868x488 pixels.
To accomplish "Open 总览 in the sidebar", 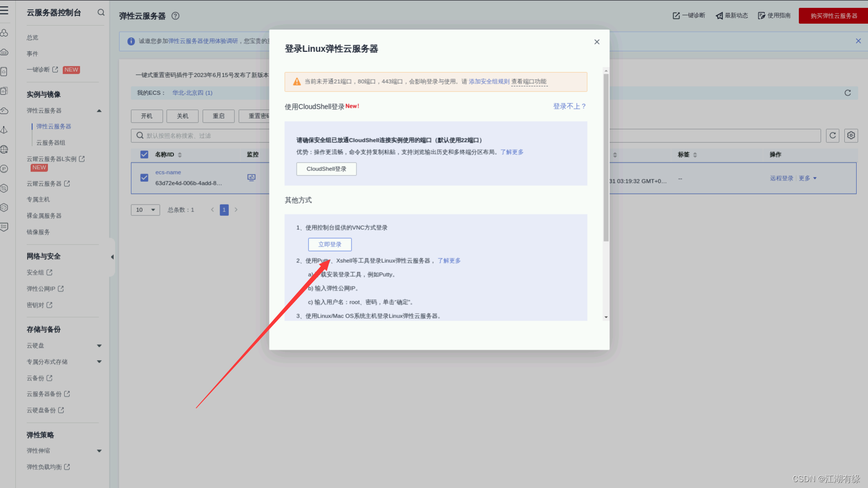I will click(33, 38).
